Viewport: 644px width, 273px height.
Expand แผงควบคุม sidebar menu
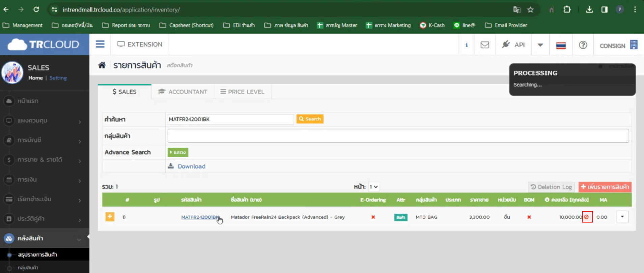45,120
